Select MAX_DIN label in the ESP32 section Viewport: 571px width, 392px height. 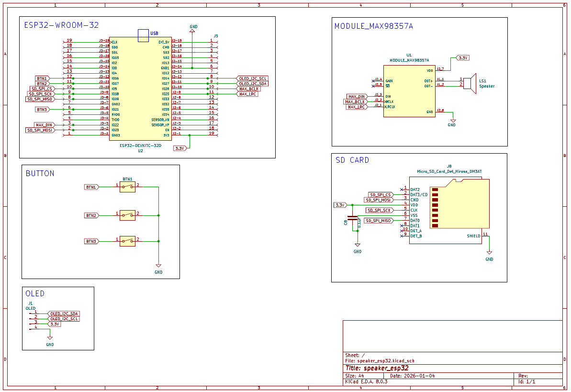point(45,125)
